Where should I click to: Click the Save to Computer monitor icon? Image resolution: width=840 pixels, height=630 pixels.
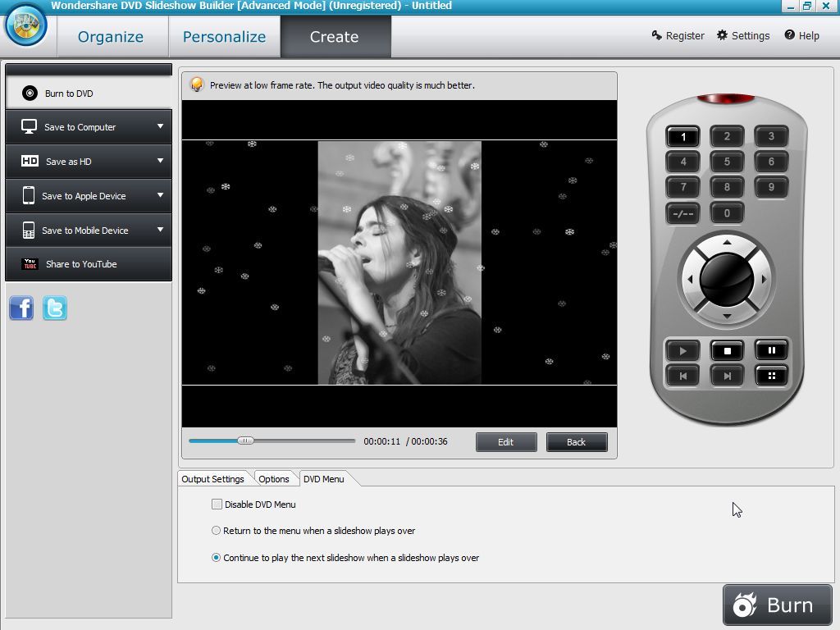(29, 126)
